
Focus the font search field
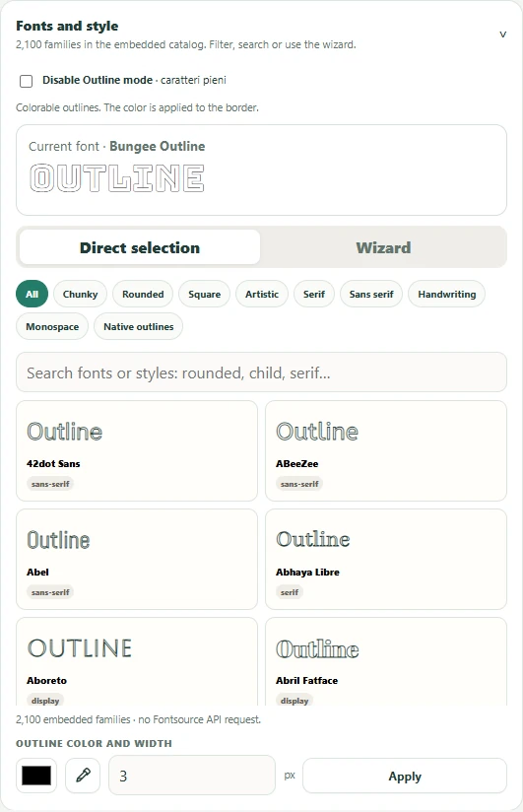point(262,372)
